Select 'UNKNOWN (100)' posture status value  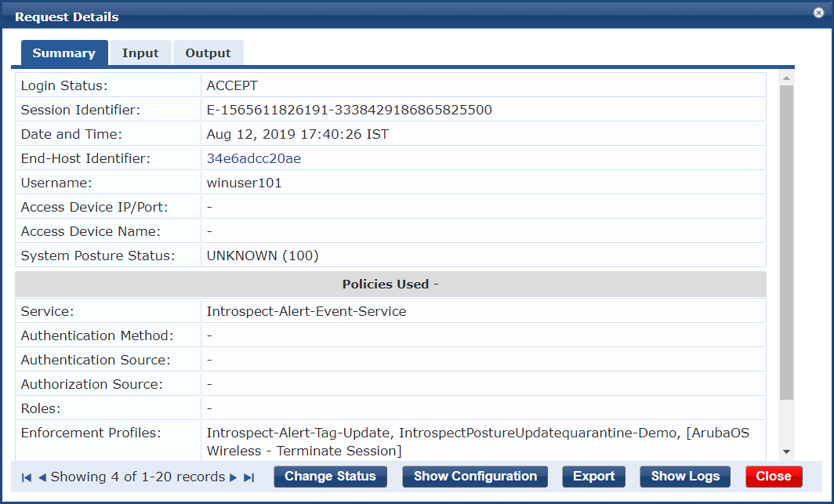click(263, 256)
